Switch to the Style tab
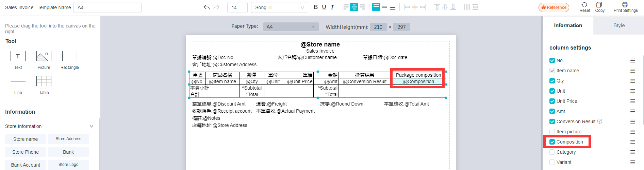The height and width of the screenshot is (170, 644). [619, 25]
